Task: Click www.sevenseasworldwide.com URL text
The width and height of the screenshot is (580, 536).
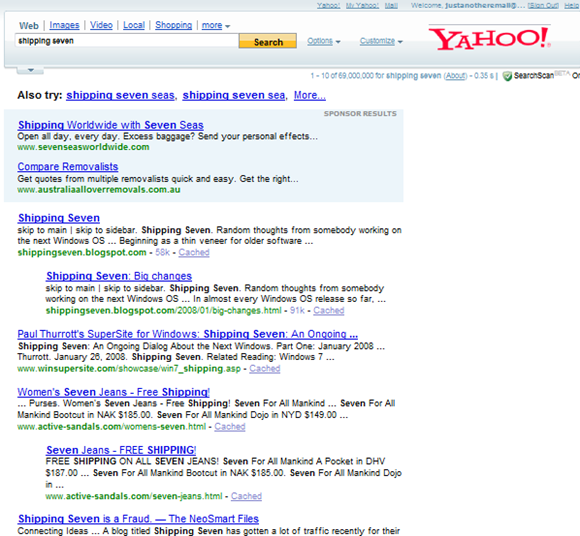Action: (x=83, y=147)
